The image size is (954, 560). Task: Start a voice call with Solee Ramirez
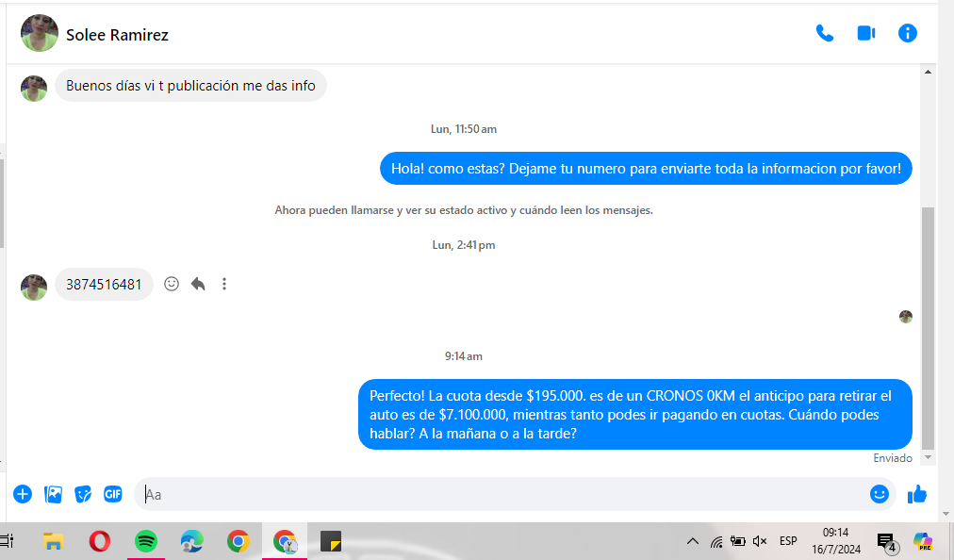pos(825,34)
